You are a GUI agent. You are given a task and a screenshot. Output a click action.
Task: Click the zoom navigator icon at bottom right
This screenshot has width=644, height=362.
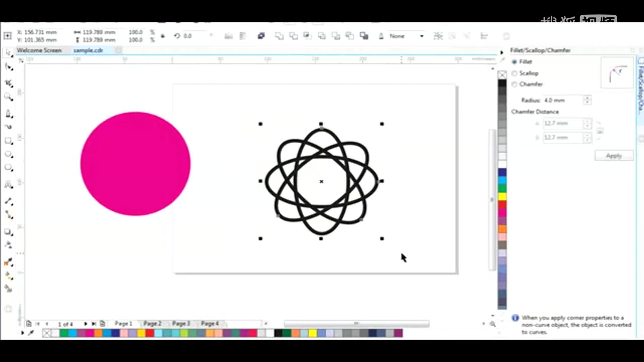(x=493, y=324)
